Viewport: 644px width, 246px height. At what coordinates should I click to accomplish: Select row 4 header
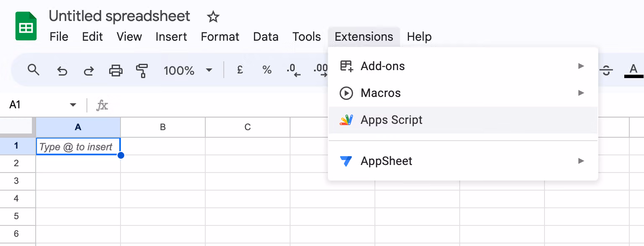[x=17, y=199]
